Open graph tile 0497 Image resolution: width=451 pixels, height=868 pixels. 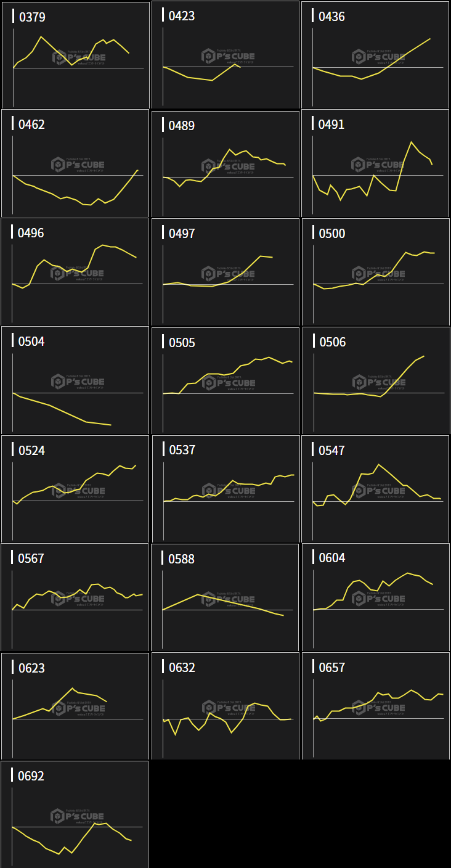click(x=225, y=272)
